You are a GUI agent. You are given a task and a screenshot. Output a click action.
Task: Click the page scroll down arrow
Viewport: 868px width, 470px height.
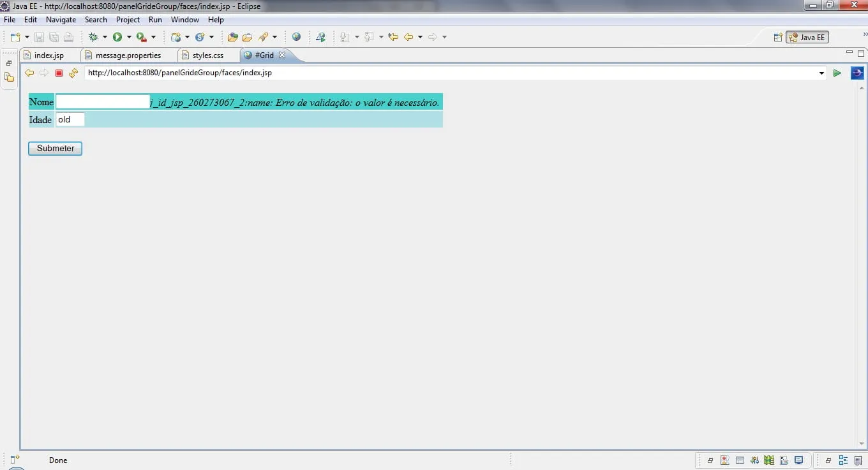pyautogui.click(x=862, y=444)
